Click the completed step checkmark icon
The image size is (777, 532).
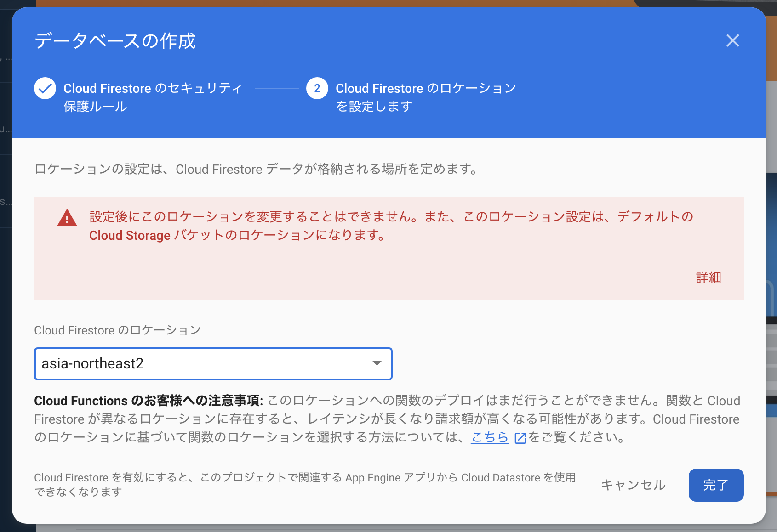click(x=45, y=88)
